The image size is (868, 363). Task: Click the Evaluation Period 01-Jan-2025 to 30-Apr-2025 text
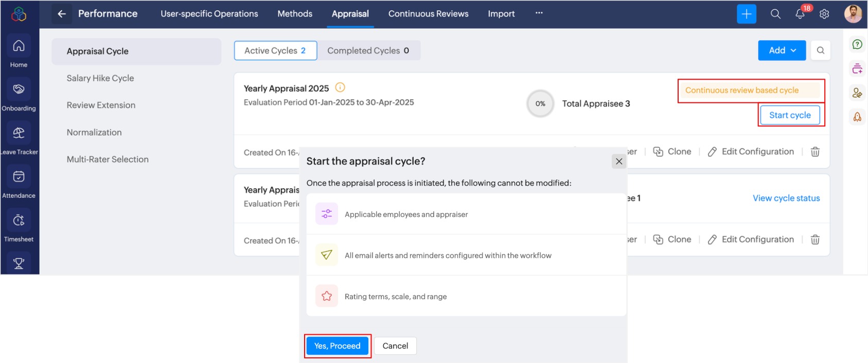pyautogui.click(x=329, y=102)
